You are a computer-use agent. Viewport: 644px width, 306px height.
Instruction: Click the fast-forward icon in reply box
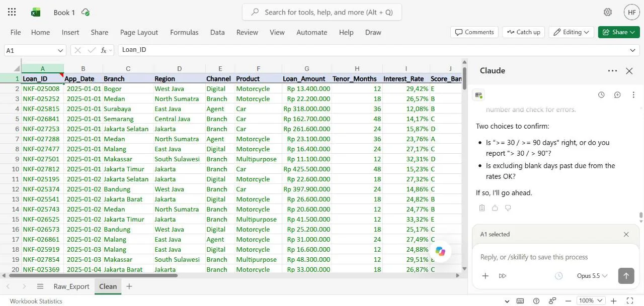(x=502, y=276)
